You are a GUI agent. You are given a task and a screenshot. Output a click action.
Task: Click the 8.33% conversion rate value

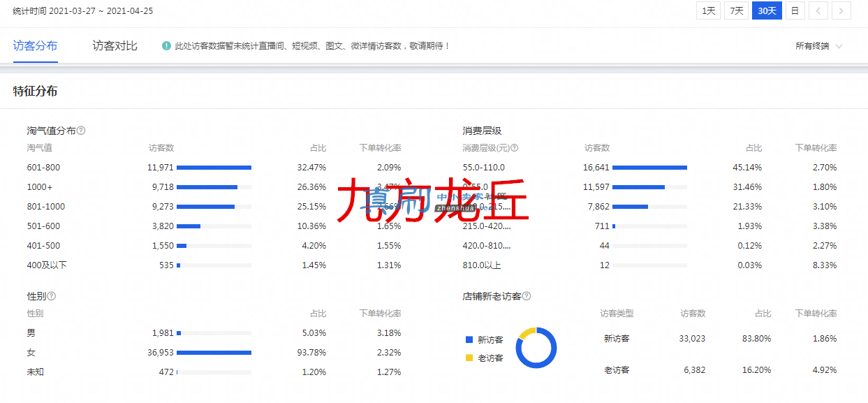[825, 265]
